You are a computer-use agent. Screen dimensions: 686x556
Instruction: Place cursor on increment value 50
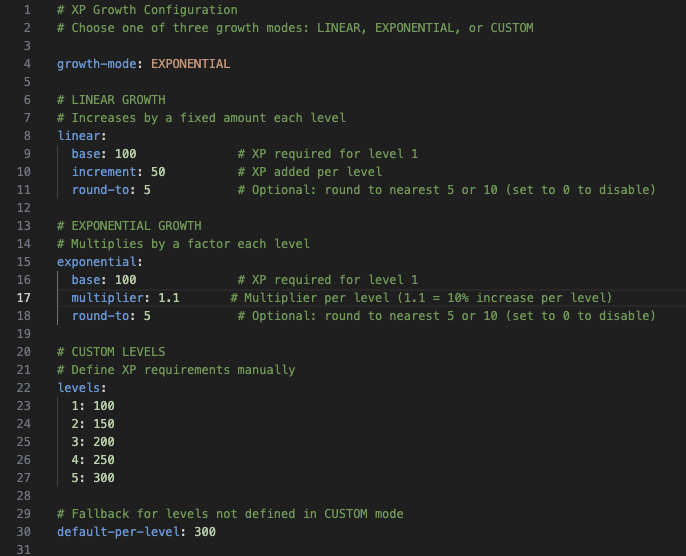158,172
